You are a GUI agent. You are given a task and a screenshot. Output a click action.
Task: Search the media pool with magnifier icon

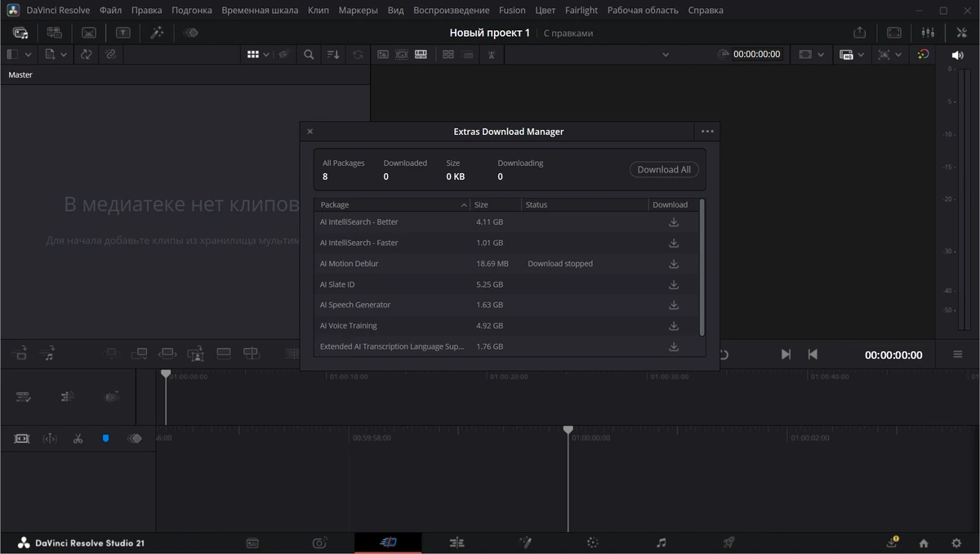pos(309,55)
